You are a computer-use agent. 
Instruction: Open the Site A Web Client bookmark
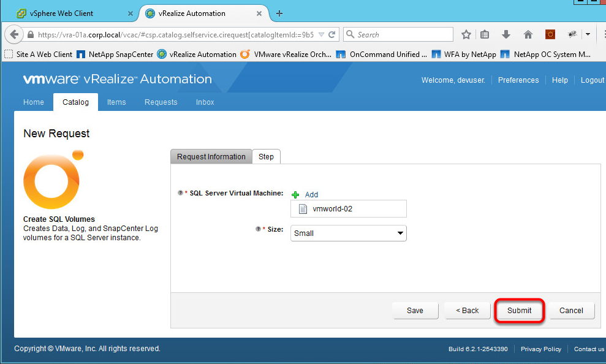tap(38, 55)
